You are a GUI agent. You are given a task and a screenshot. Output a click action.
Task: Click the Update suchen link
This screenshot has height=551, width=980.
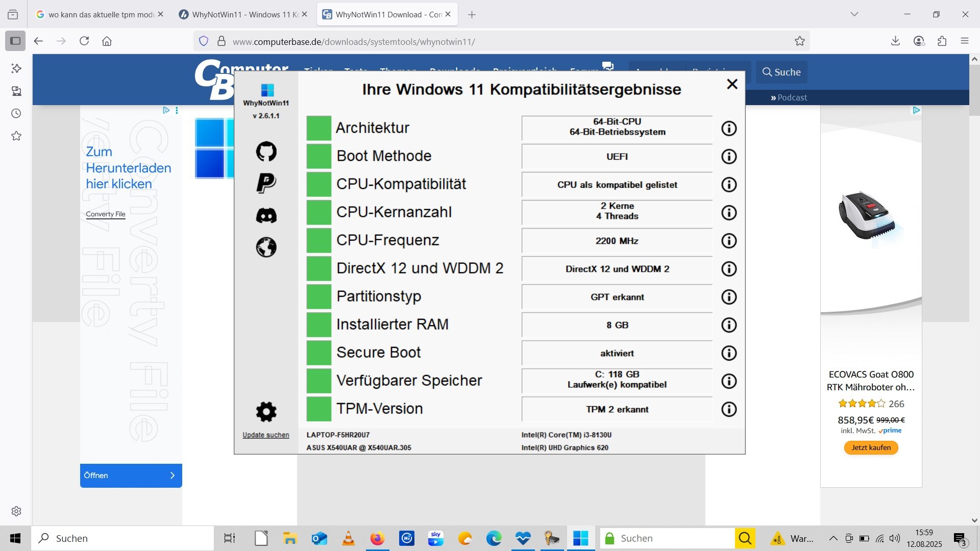pos(265,435)
